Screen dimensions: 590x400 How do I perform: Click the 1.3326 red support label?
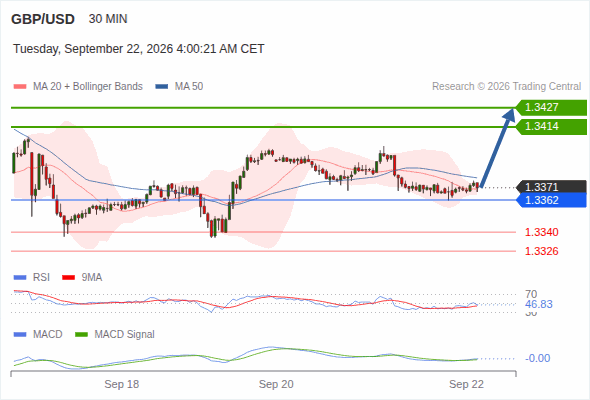click(x=541, y=251)
